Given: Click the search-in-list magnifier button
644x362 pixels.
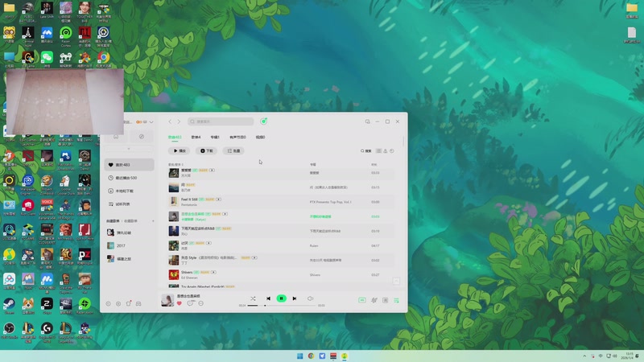Looking at the screenshot, I should tap(365, 151).
